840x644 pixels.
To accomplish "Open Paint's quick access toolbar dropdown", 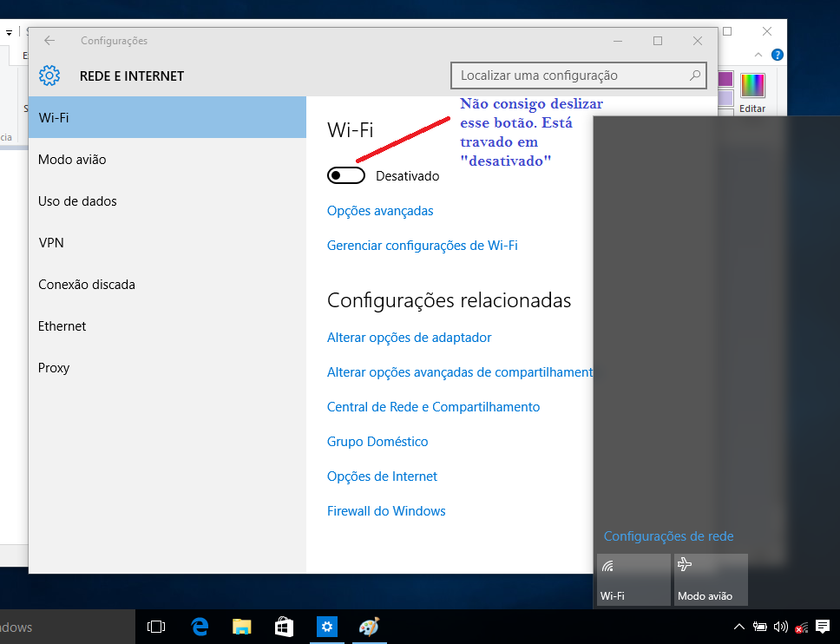I will [x=9, y=33].
